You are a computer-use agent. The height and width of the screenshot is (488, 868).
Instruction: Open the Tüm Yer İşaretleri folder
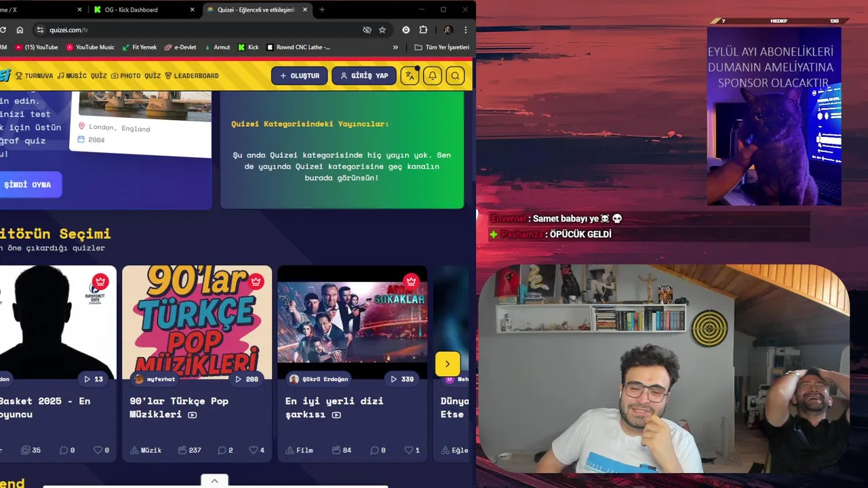click(x=441, y=47)
